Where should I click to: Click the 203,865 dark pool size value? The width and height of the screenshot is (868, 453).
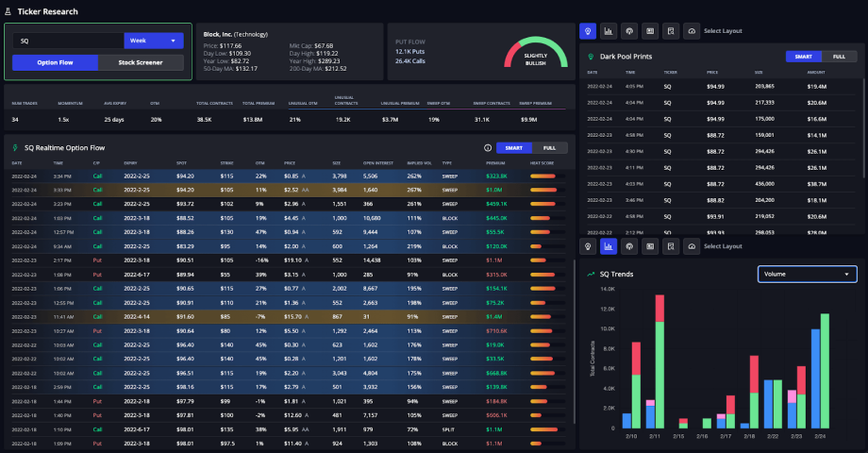[764, 87]
